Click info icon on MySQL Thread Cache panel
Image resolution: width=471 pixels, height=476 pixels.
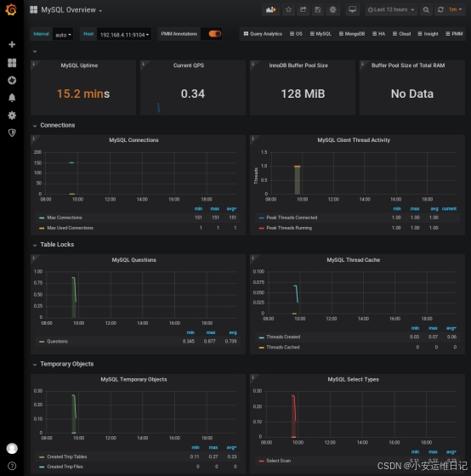[x=253, y=258]
